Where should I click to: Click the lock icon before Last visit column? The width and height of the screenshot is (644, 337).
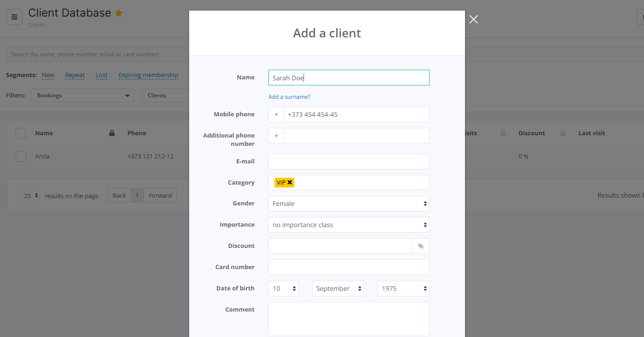[x=563, y=133]
